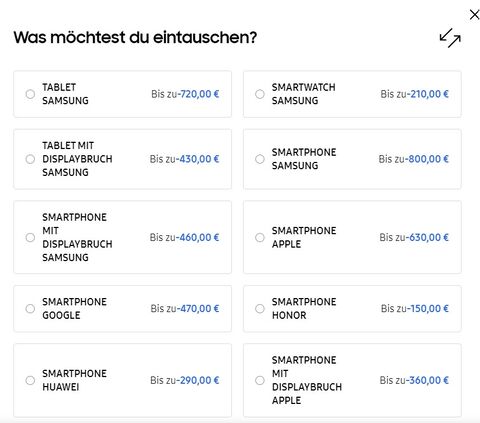
Task: Click the 800,00 € Samsung smartphone price
Action: (x=427, y=159)
